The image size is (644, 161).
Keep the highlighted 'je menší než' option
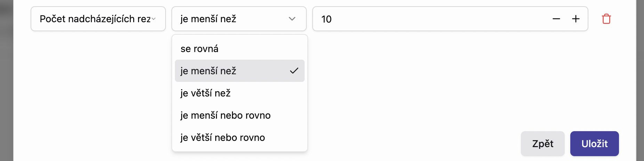(x=208, y=71)
